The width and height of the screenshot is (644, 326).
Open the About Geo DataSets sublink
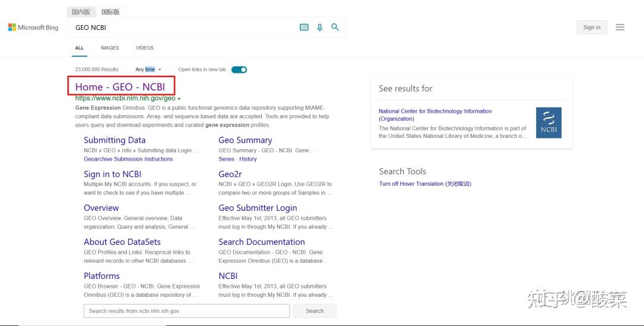[x=122, y=242]
